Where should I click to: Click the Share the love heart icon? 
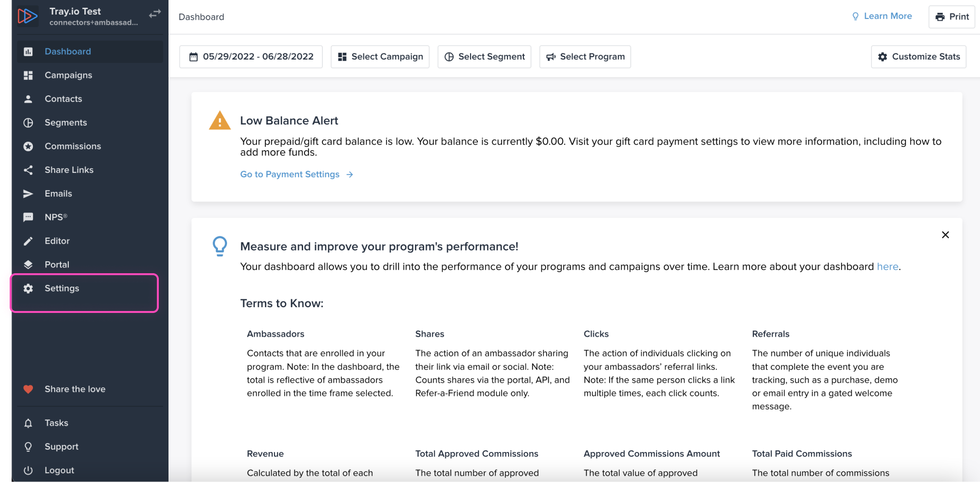[29, 389]
